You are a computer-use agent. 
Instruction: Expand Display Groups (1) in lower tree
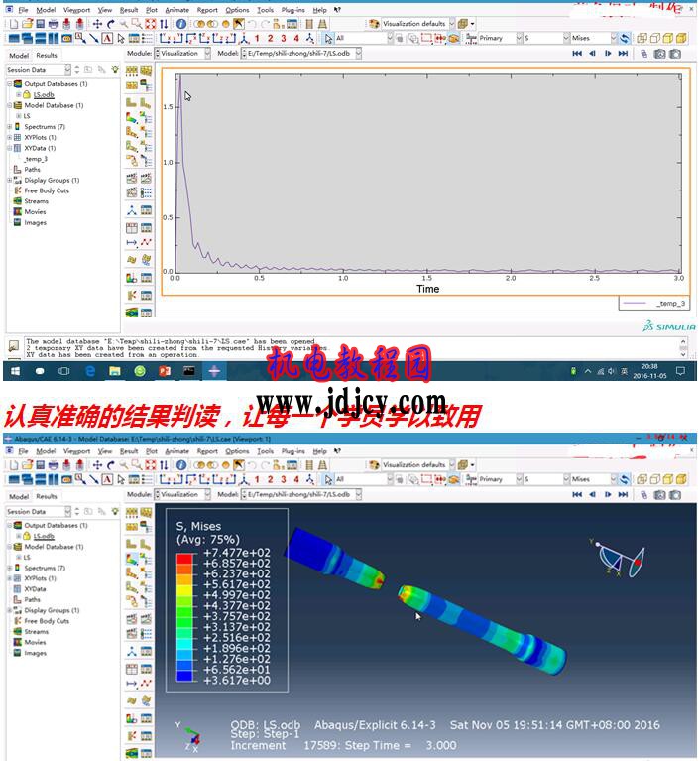tap(9, 610)
